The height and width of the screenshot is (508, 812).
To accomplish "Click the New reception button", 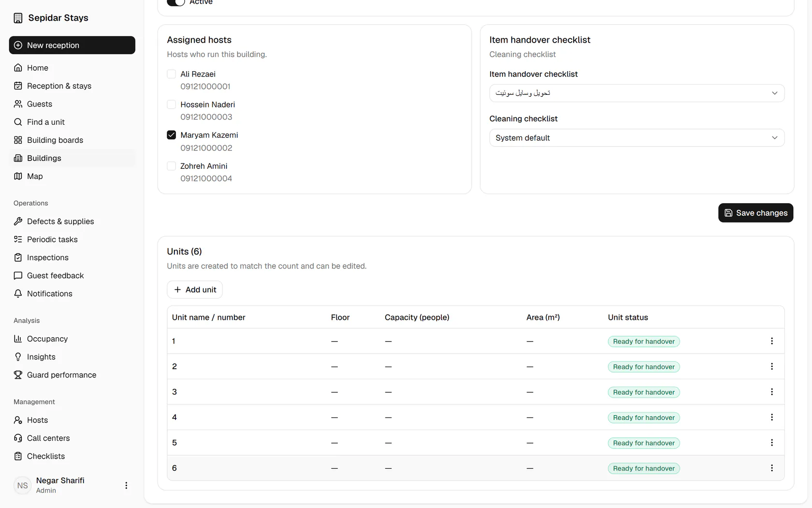I will pos(72,45).
